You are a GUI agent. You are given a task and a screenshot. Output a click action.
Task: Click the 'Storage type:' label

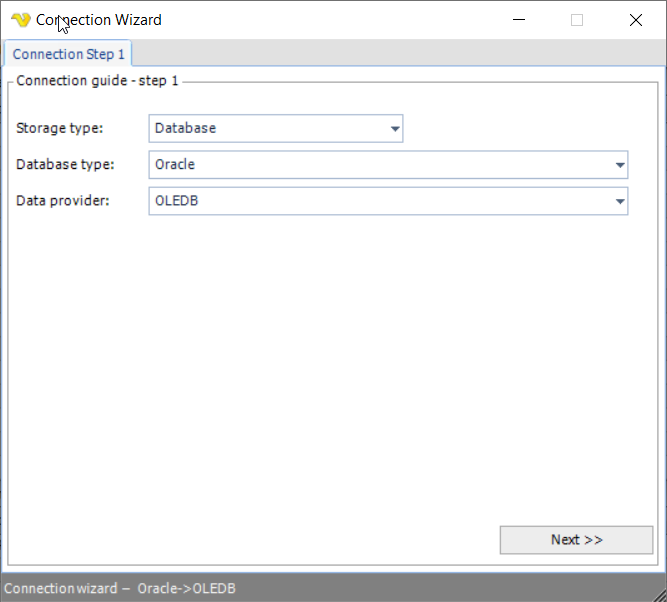60,128
